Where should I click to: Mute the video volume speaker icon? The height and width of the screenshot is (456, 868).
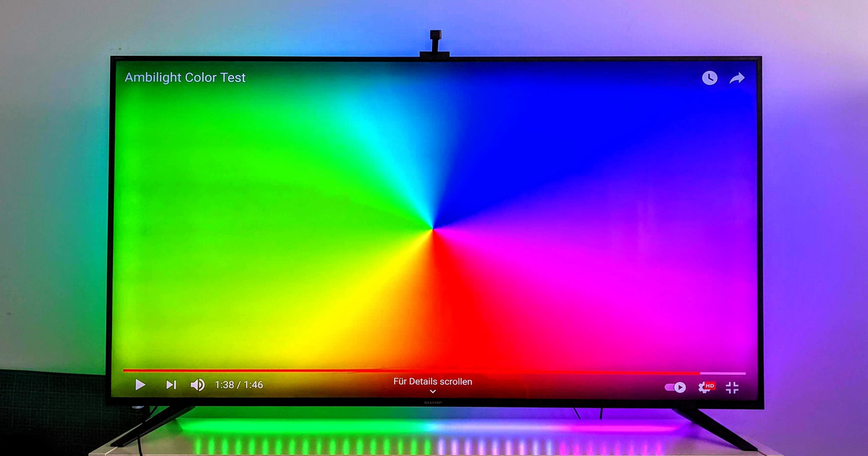coord(196,384)
